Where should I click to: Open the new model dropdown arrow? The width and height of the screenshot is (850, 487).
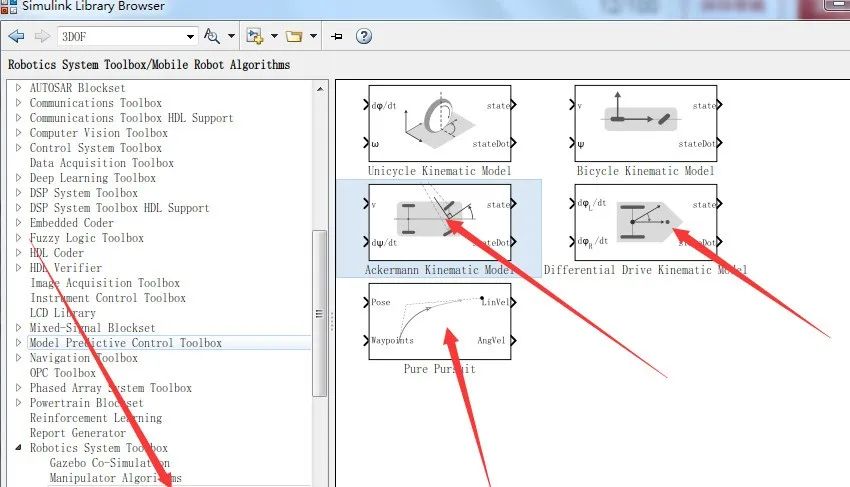(274, 36)
